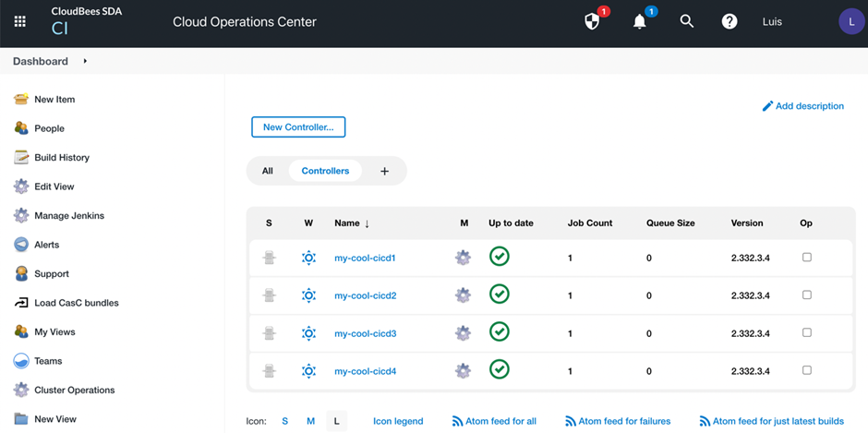Add a new view with the plus tab

[x=385, y=171]
